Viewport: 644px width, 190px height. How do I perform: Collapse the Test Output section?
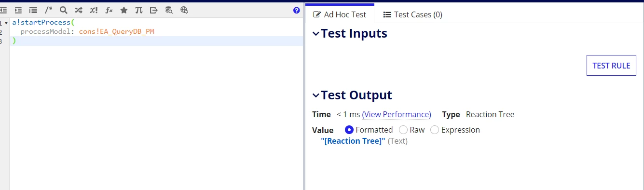tap(316, 95)
